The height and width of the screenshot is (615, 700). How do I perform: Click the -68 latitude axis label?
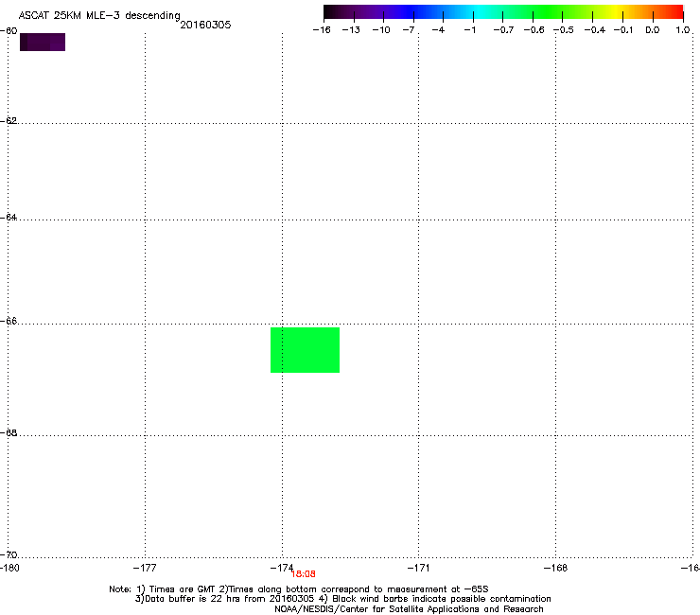tap(9, 432)
